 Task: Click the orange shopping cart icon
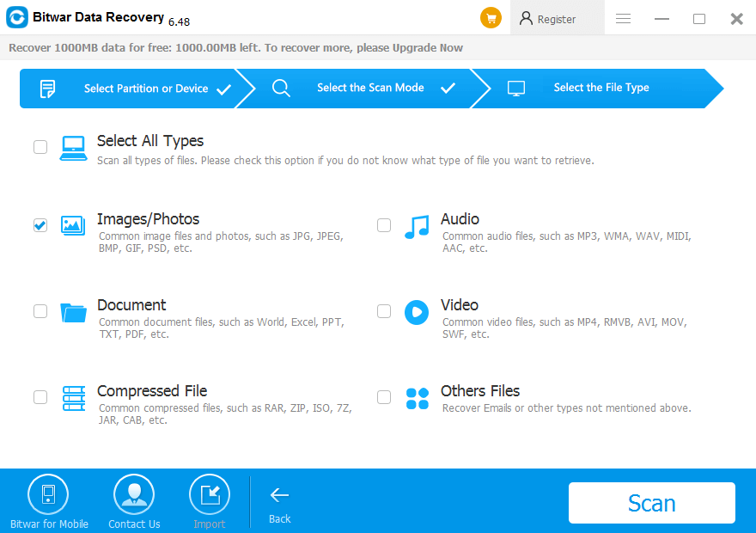(491, 18)
